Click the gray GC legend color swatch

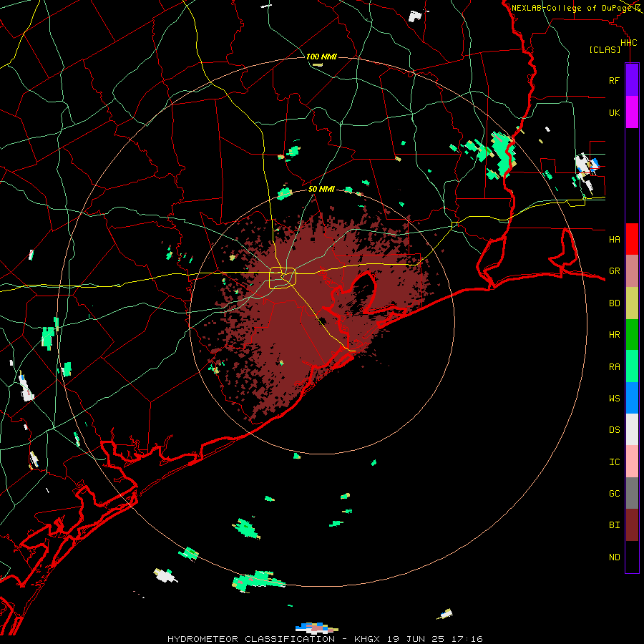tap(632, 493)
